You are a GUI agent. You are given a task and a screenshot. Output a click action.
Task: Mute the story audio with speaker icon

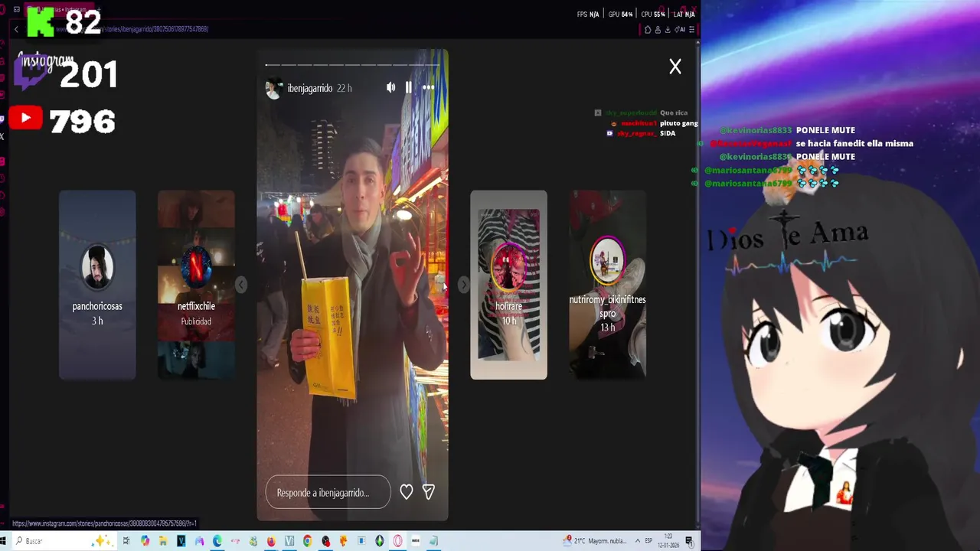[x=390, y=87]
